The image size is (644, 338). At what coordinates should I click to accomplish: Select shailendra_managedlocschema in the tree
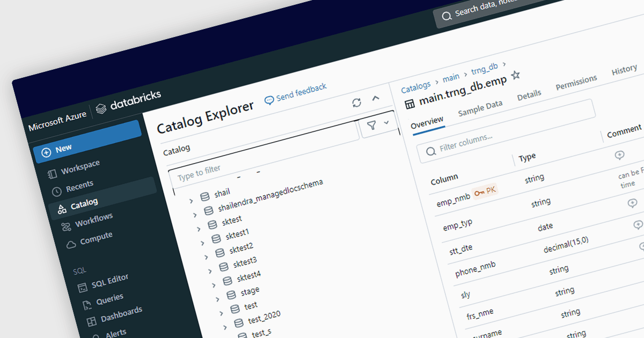click(270, 195)
